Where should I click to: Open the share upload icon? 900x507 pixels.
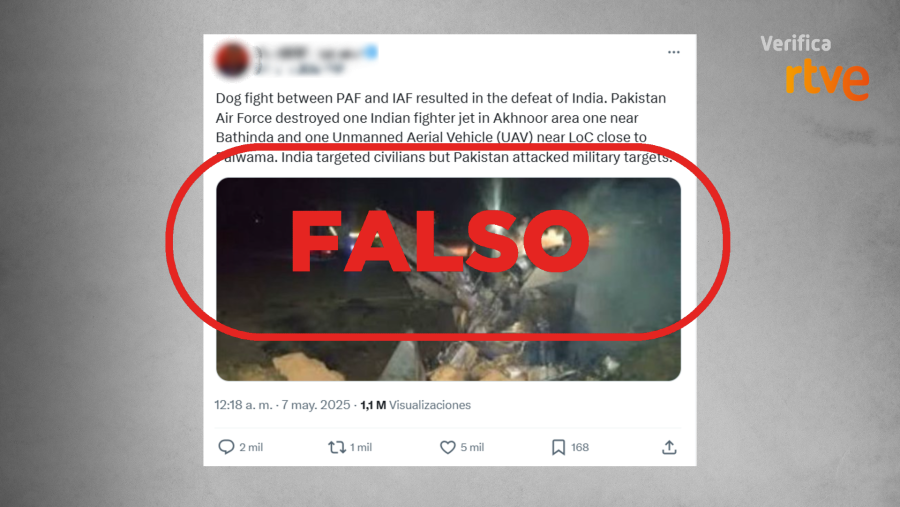[x=669, y=447]
